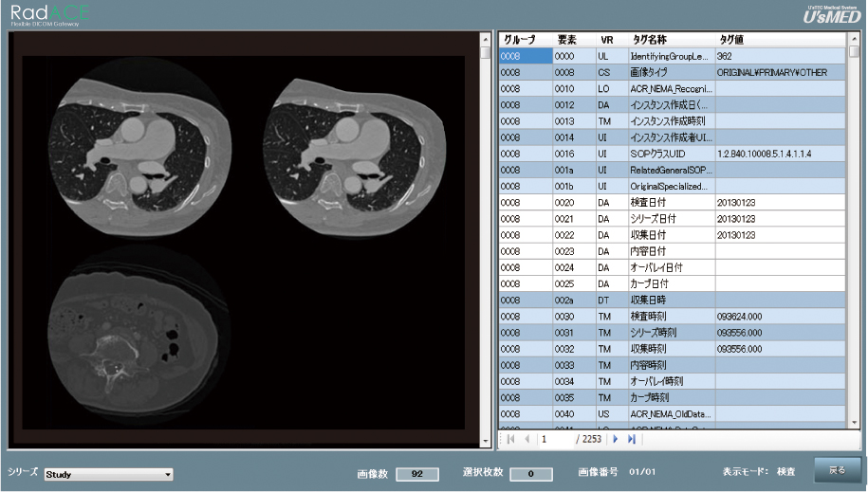Go to the next page of tags

615,440
